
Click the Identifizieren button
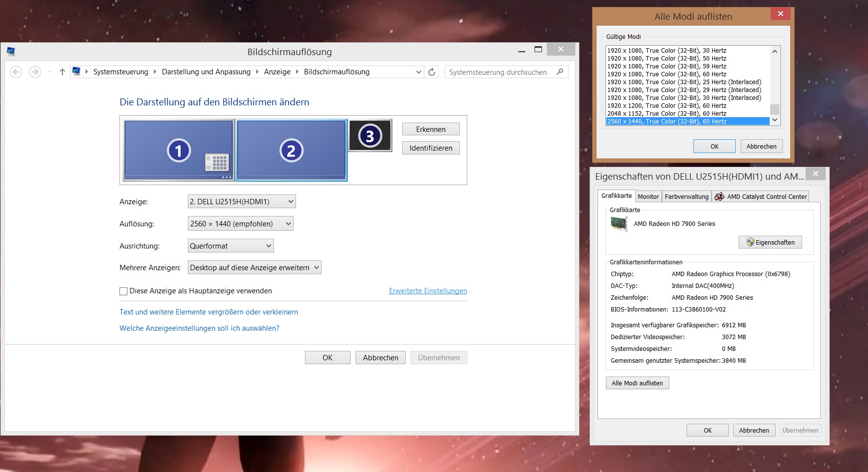(430, 148)
